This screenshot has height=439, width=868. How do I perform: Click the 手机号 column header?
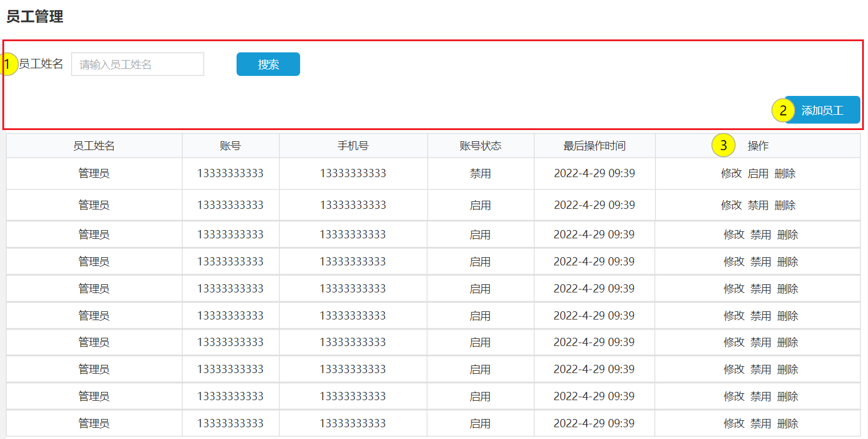point(353,146)
